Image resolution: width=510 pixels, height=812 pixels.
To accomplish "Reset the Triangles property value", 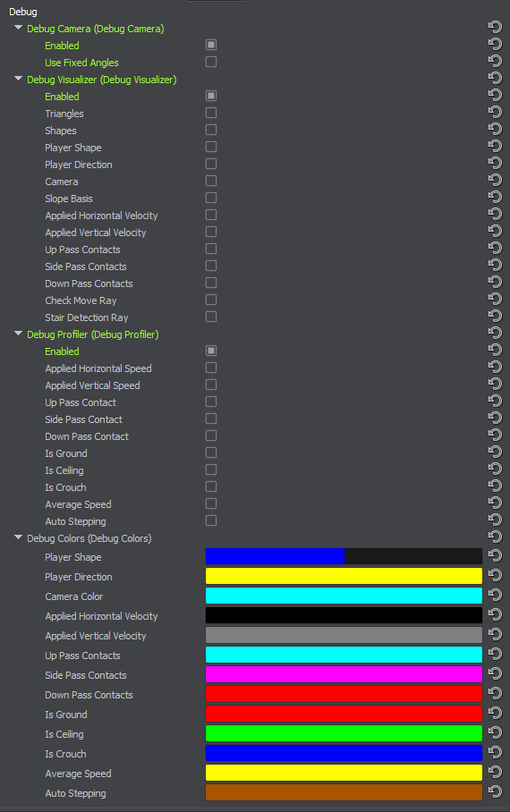I will tap(495, 112).
